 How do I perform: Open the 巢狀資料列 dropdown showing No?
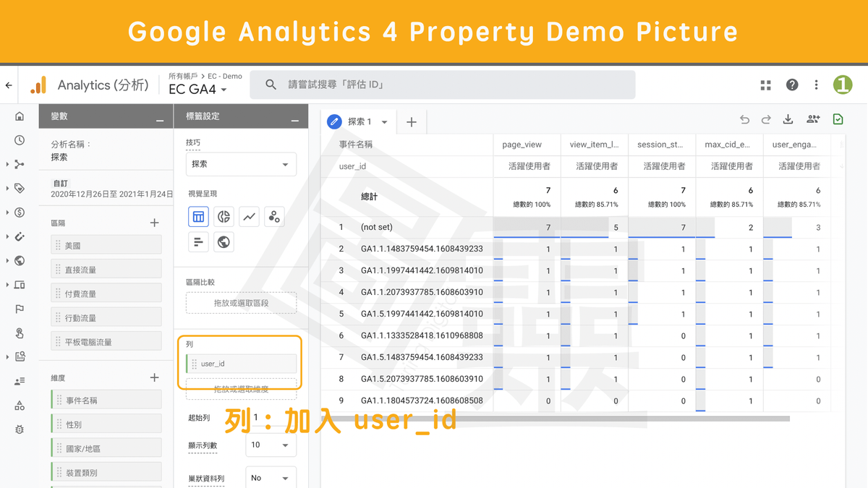click(271, 478)
